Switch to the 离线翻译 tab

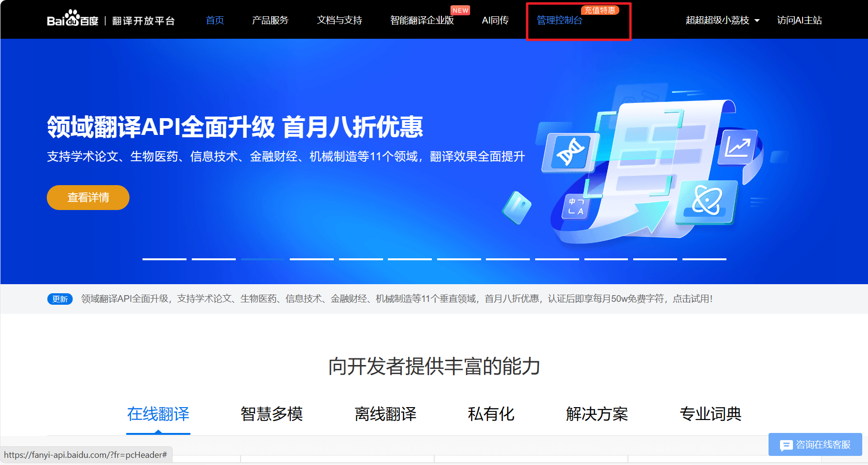click(385, 414)
